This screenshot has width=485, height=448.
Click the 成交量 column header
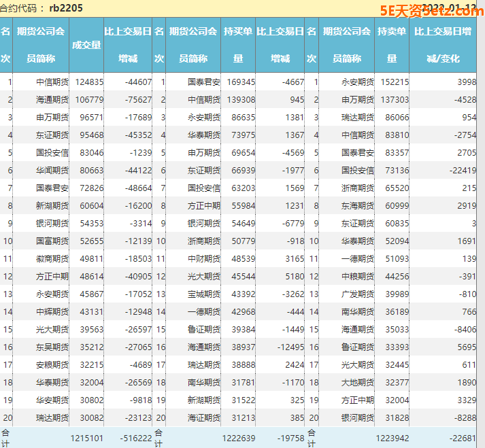(x=86, y=45)
